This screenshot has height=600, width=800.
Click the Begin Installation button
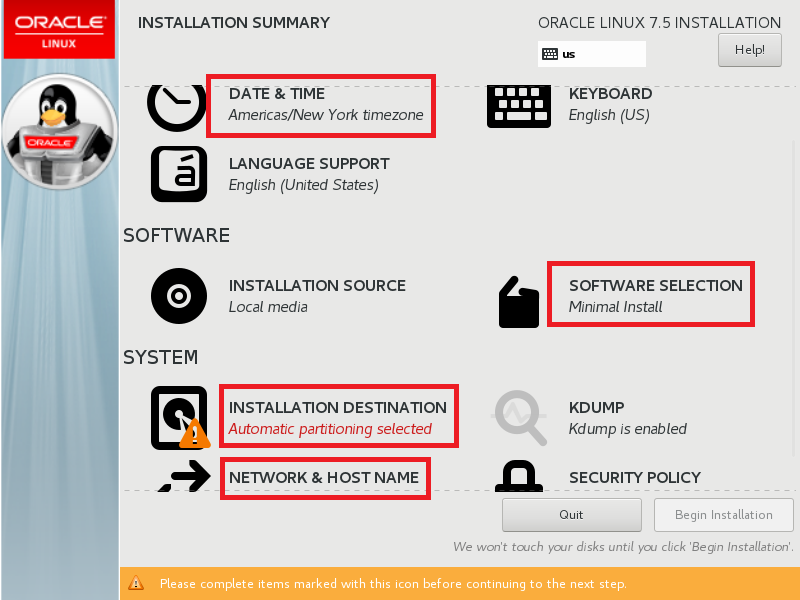(723, 514)
